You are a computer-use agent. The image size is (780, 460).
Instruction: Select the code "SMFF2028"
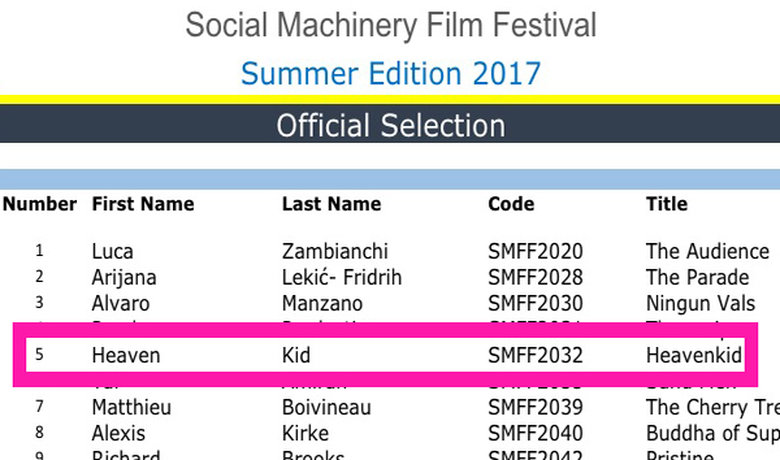tap(535, 277)
